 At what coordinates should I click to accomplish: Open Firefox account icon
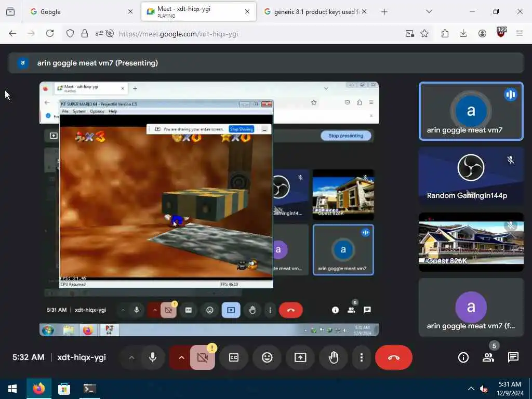pos(482,33)
